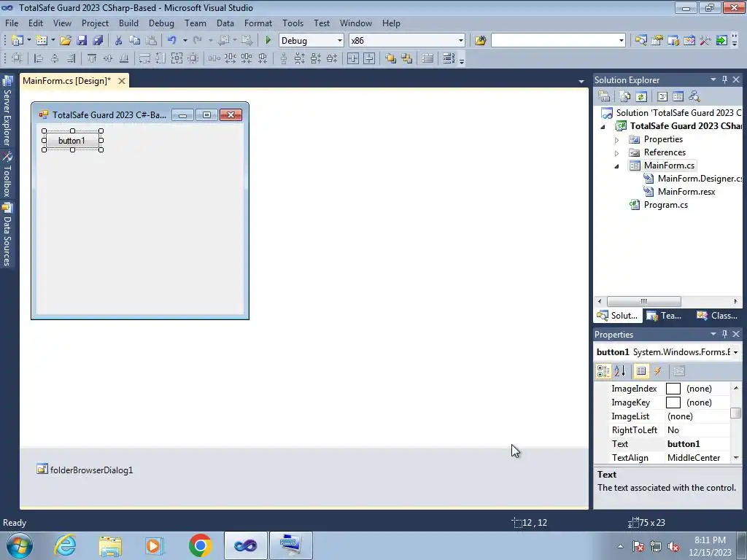747x560 pixels.
Task: Click the Text property value field
Action: click(697, 444)
